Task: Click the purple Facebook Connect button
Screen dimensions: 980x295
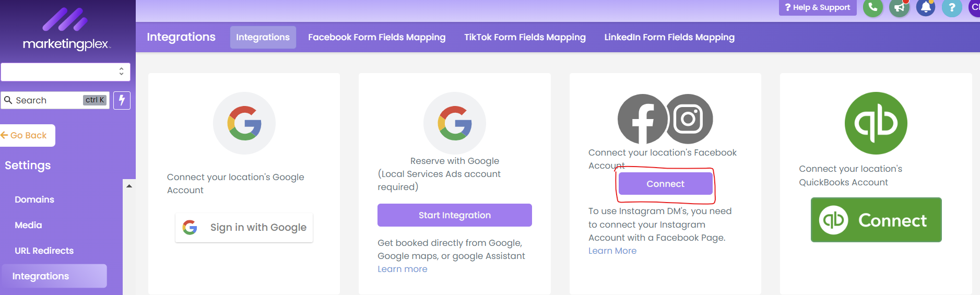Action: click(665, 184)
